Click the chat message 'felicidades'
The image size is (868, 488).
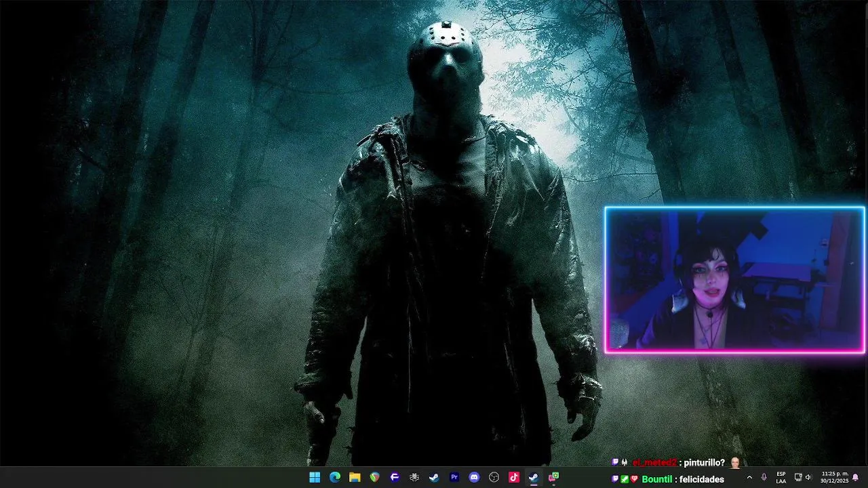click(x=703, y=479)
